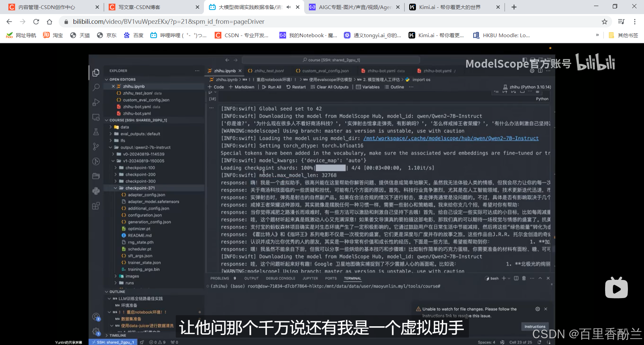Open the Explorer view in the activity bar
The width and height of the screenshot is (644, 345).
96,73
